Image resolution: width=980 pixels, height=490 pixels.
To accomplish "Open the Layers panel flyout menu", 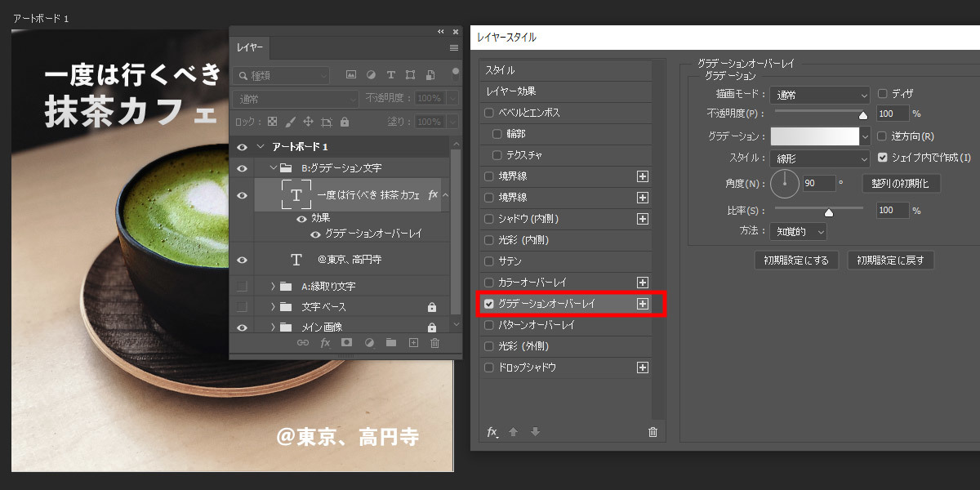I will coord(454,48).
